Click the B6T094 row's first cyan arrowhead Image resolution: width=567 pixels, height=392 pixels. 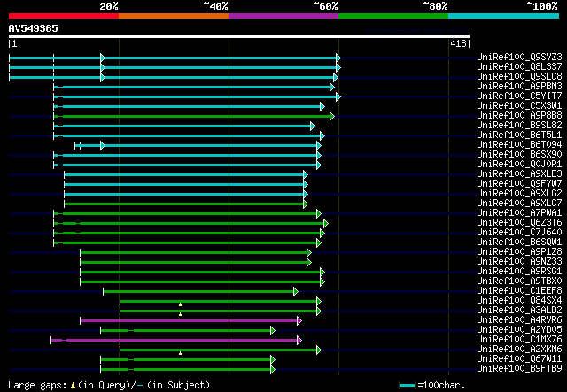point(103,146)
